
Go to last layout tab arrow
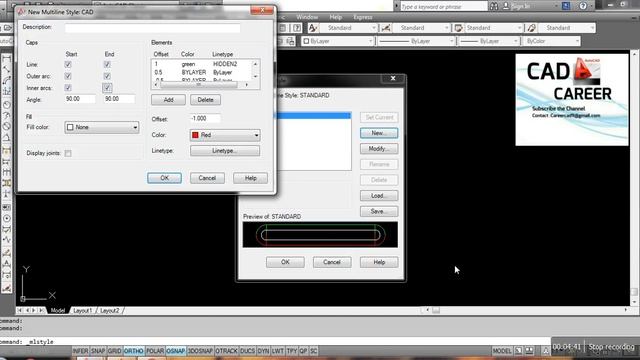click(x=41, y=311)
